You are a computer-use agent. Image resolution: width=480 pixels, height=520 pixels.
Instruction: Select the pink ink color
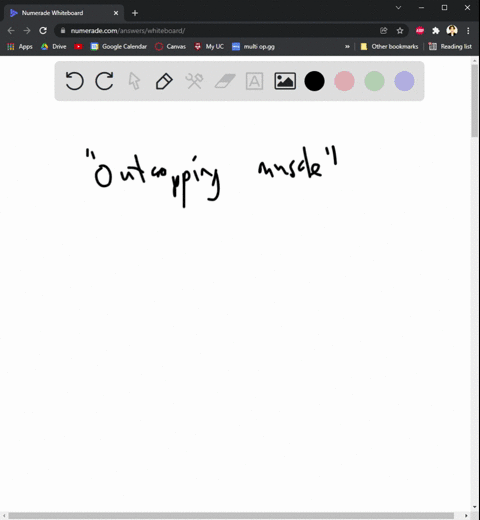coord(344,81)
